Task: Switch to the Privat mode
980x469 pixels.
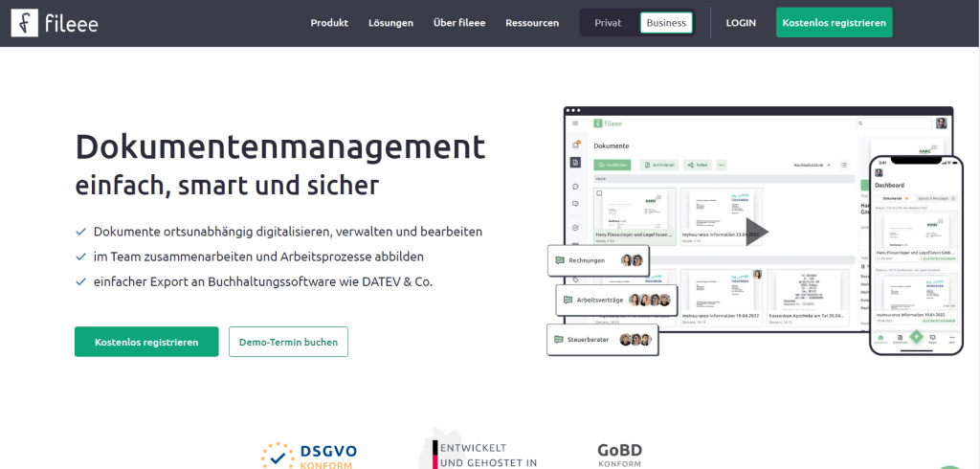Action: click(608, 23)
